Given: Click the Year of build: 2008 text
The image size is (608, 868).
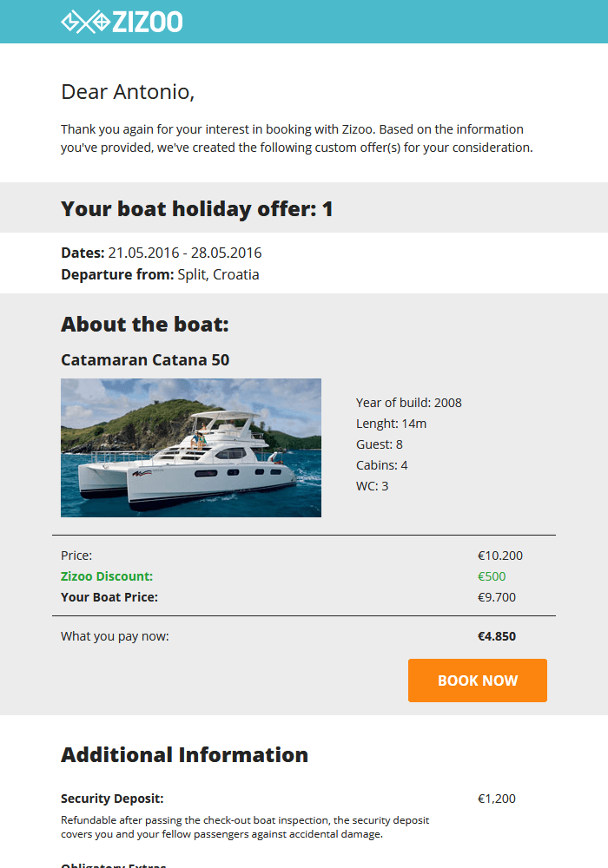Looking at the screenshot, I should click(x=409, y=403).
